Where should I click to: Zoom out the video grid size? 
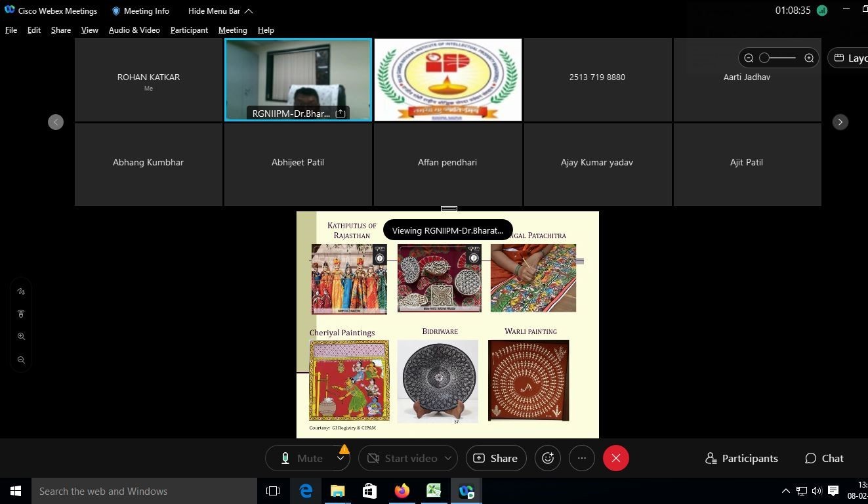749,58
